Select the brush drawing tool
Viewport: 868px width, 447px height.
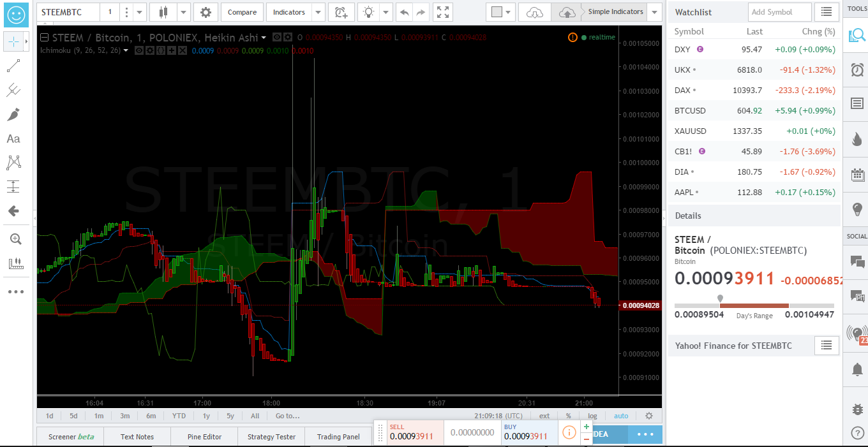13,114
